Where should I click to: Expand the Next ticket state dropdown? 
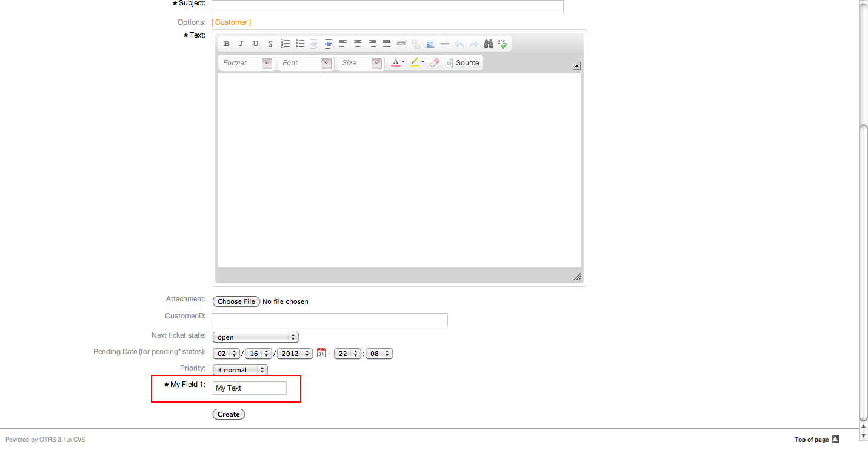[255, 337]
